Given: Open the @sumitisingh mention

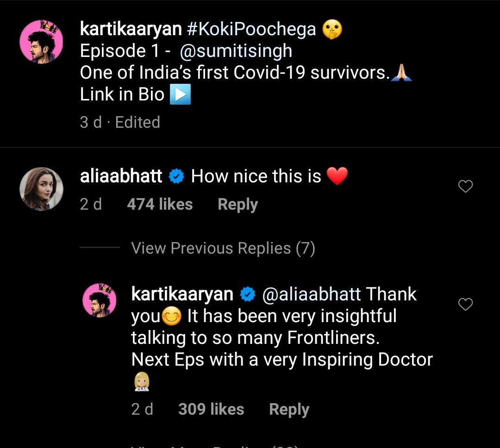Looking at the screenshot, I should tap(236, 51).
